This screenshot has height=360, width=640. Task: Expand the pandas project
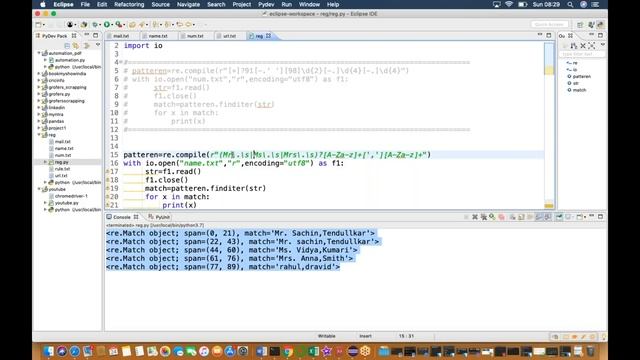[40, 121]
